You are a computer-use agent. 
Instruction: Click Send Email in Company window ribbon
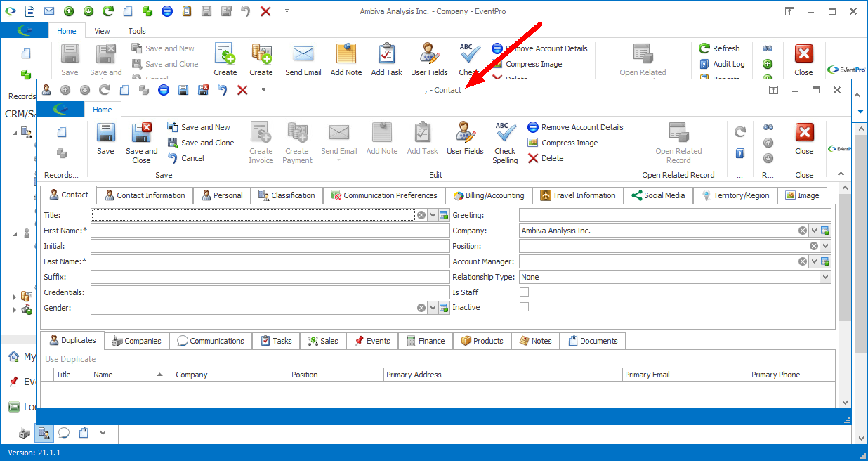303,60
